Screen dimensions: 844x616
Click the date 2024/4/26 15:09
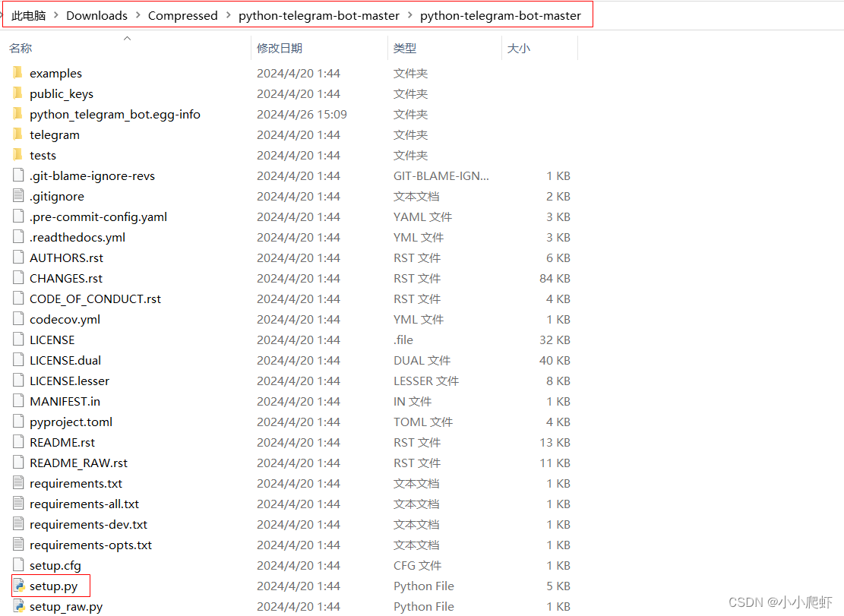point(302,113)
